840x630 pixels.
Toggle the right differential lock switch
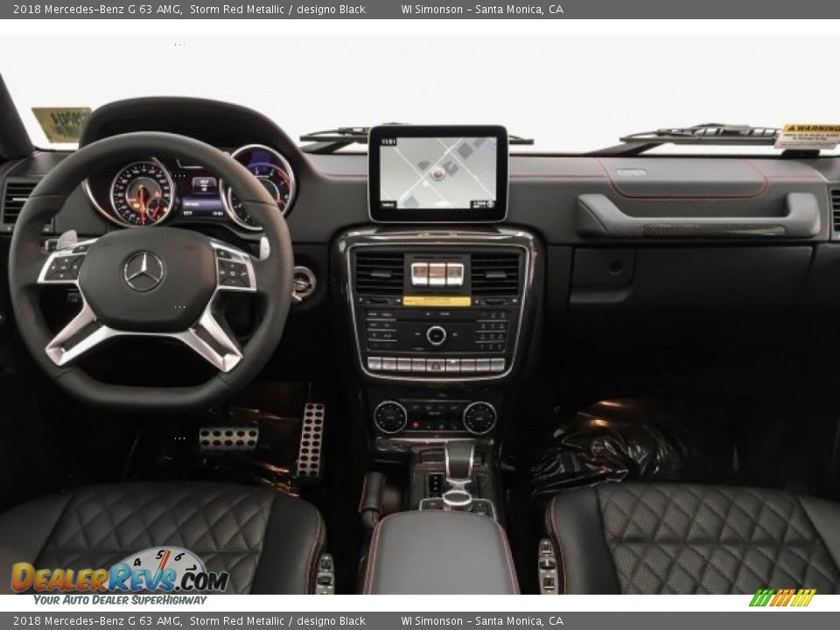(x=453, y=275)
